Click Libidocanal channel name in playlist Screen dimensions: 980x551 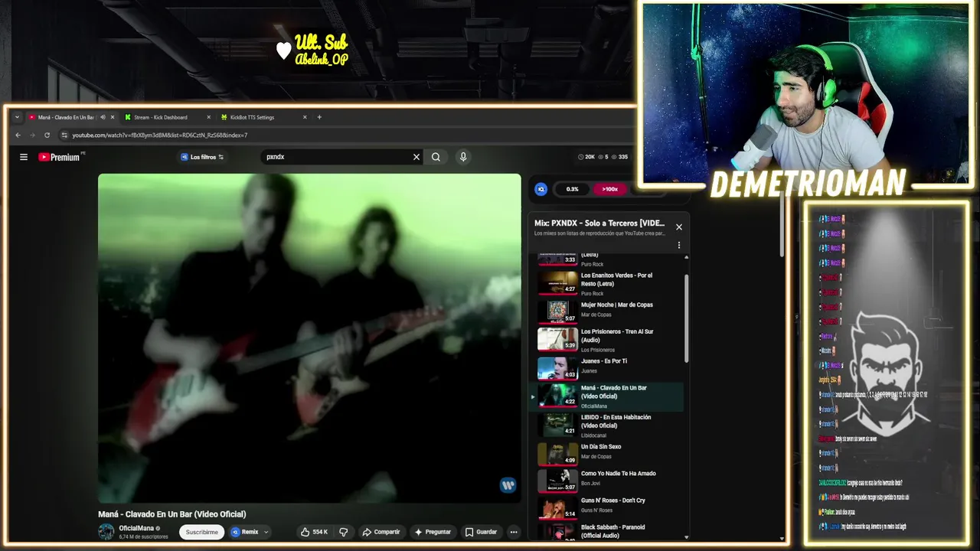pos(593,435)
